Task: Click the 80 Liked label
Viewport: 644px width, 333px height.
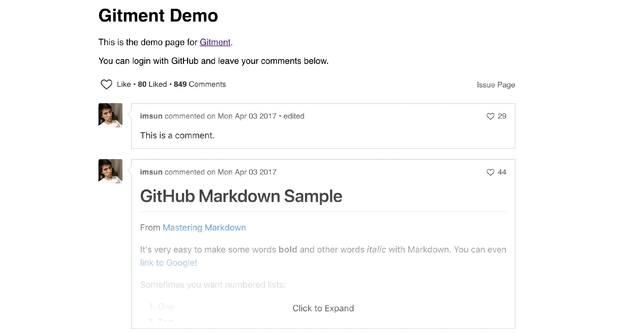Action: 152,84
